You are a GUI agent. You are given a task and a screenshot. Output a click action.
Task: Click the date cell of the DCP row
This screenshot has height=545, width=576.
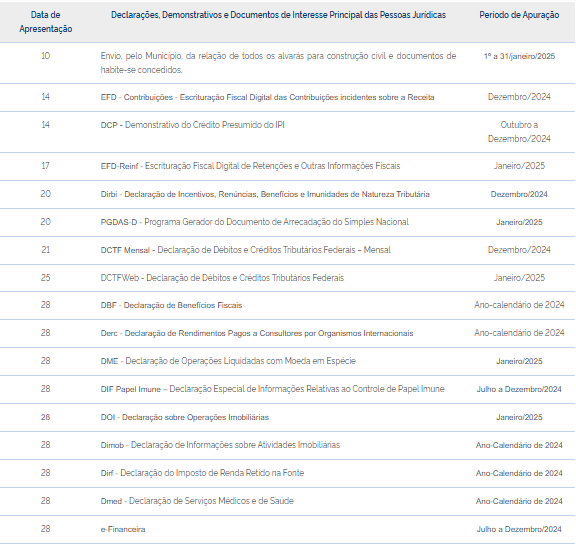46,125
